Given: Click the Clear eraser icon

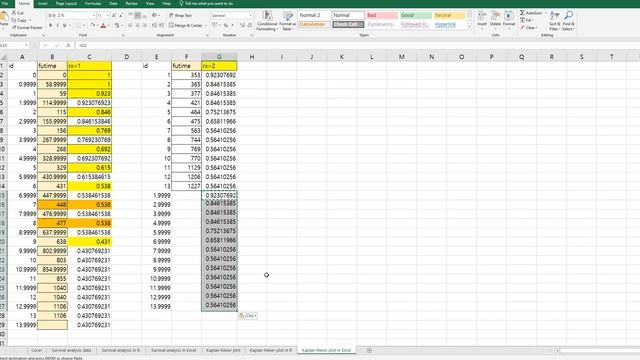Looking at the screenshot, I should coord(522,27).
